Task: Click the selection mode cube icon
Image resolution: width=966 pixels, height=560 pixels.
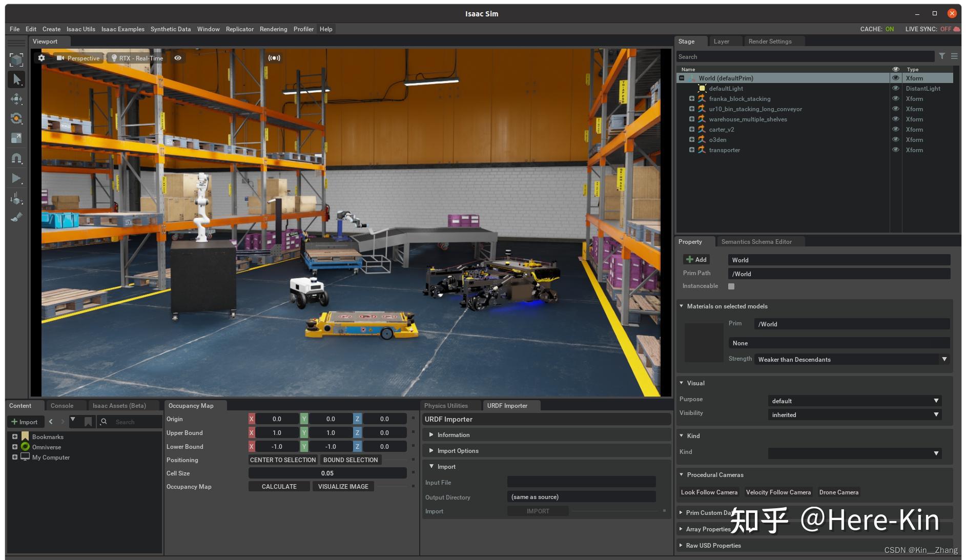Action: pyautogui.click(x=16, y=60)
